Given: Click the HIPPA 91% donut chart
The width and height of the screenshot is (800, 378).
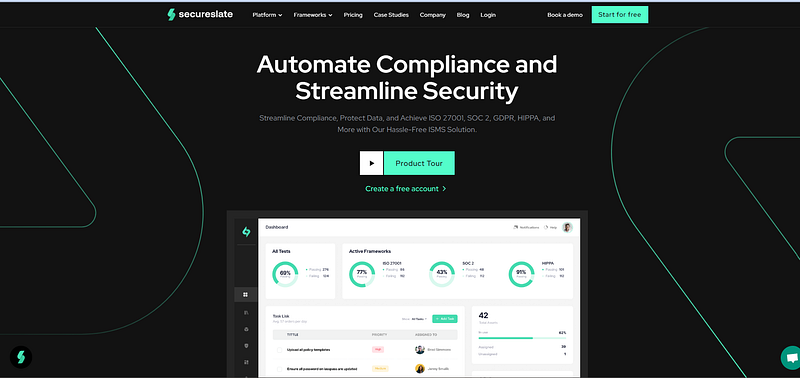Looking at the screenshot, I should (521, 274).
